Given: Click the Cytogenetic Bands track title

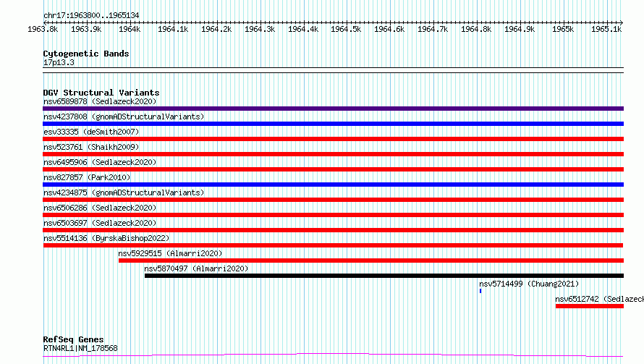Looking at the screenshot, I should [x=86, y=54].
